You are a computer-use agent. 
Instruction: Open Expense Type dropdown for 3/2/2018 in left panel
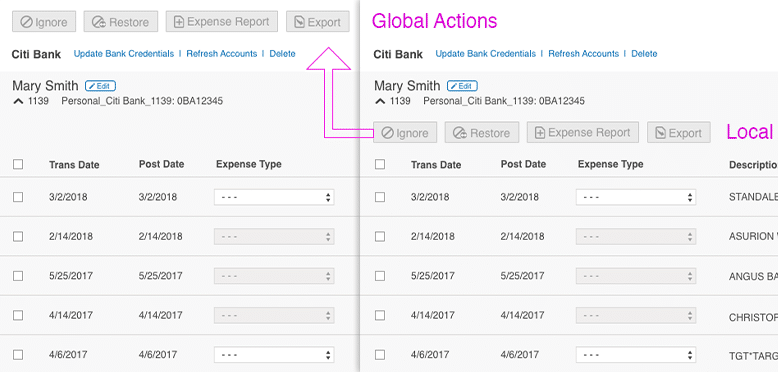pyautogui.click(x=274, y=197)
